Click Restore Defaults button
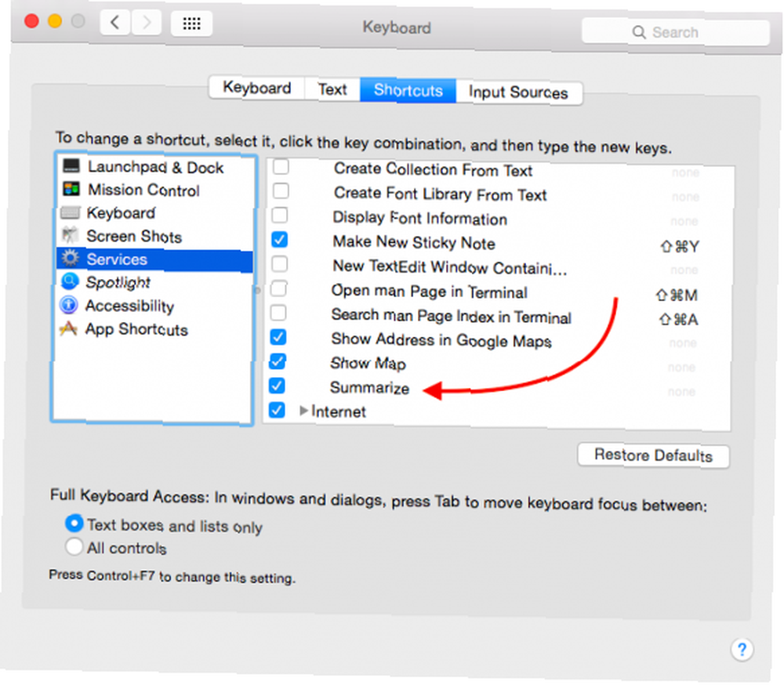The height and width of the screenshot is (685, 784). click(x=653, y=455)
